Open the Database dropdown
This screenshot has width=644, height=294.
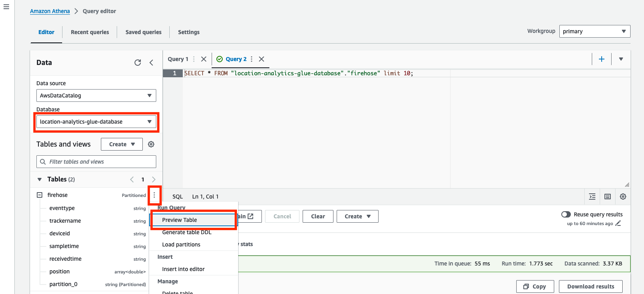coord(96,122)
